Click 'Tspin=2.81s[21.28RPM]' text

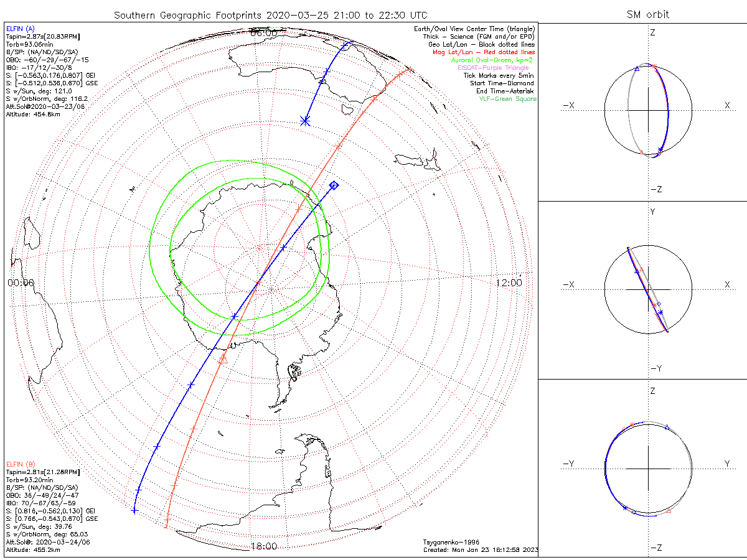42,472
